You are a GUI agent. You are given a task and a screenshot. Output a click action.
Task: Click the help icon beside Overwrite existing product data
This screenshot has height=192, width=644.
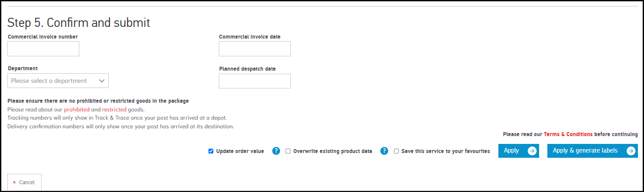tap(384, 151)
